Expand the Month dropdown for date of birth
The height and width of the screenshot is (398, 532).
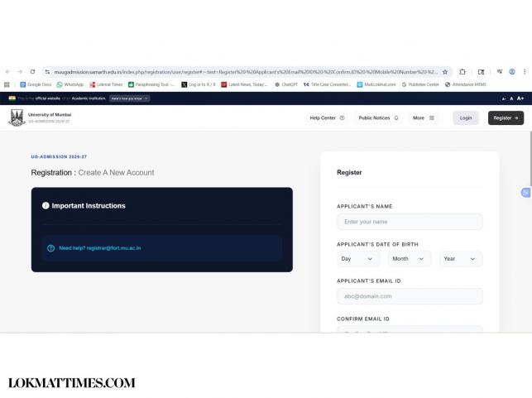[x=410, y=259]
